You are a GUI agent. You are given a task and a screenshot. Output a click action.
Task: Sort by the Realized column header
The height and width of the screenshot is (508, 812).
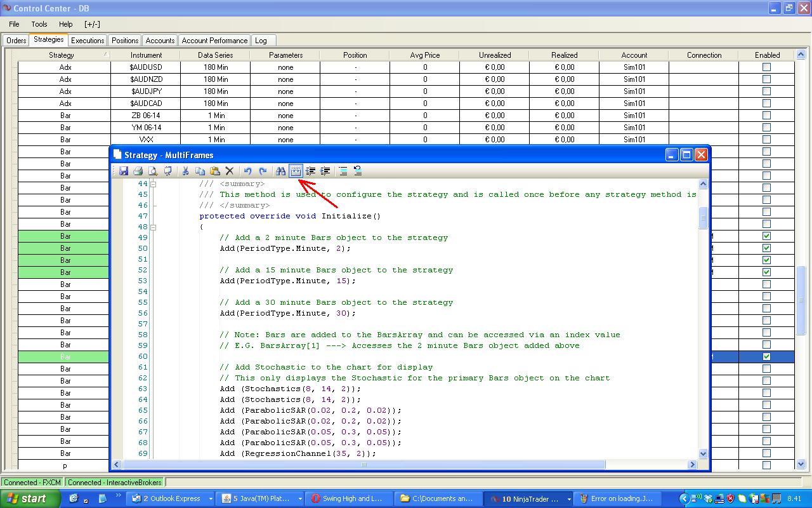(x=565, y=55)
